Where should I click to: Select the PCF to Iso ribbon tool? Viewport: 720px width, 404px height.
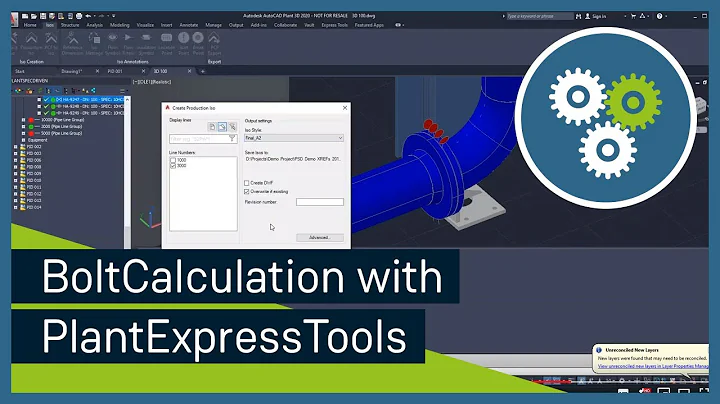point(51,44)
